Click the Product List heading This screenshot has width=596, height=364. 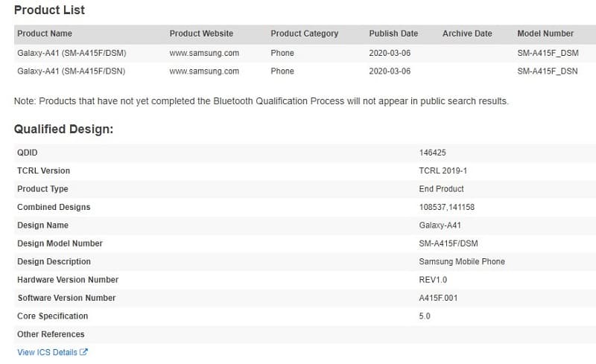point(49,10)
